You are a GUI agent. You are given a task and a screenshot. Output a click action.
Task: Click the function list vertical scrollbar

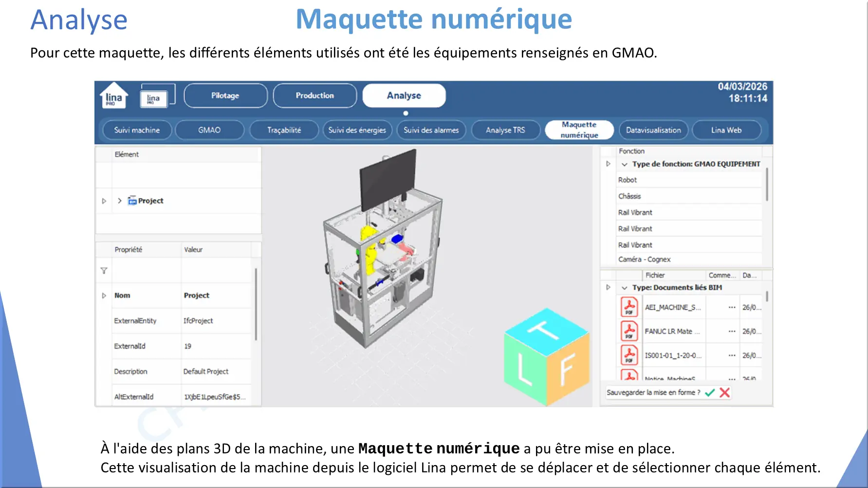767,184
